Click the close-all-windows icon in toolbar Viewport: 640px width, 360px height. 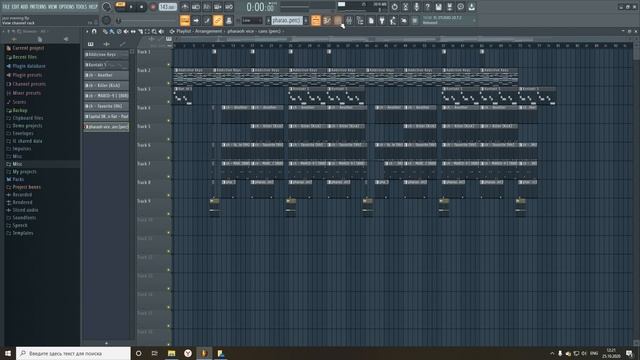[404, 20]
